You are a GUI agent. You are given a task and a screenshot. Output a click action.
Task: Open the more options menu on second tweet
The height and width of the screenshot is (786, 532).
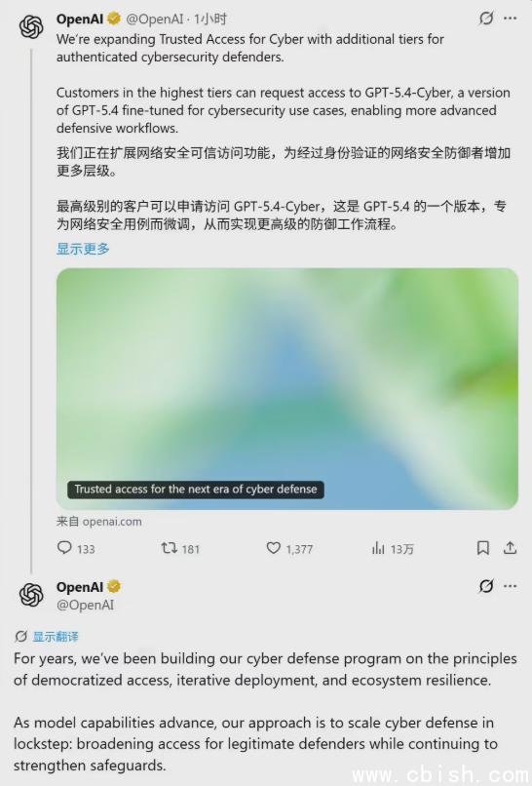coord(510,586)
